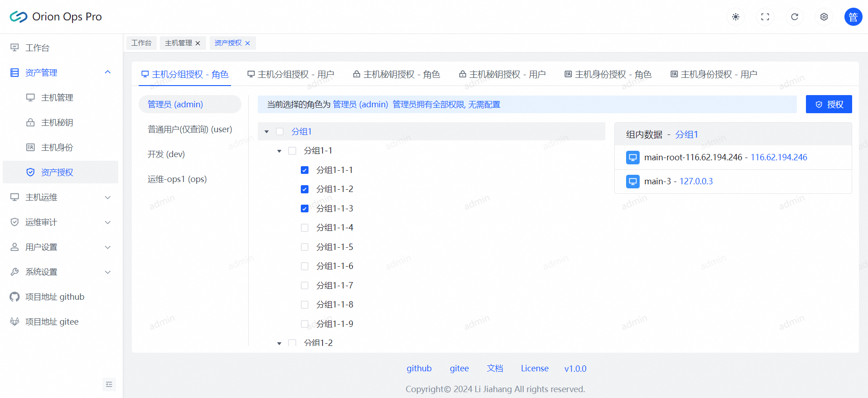Toggle the light/dark theme sun icon
The width and height of the screenshot is (868, 398).
[x=735, y=17]
